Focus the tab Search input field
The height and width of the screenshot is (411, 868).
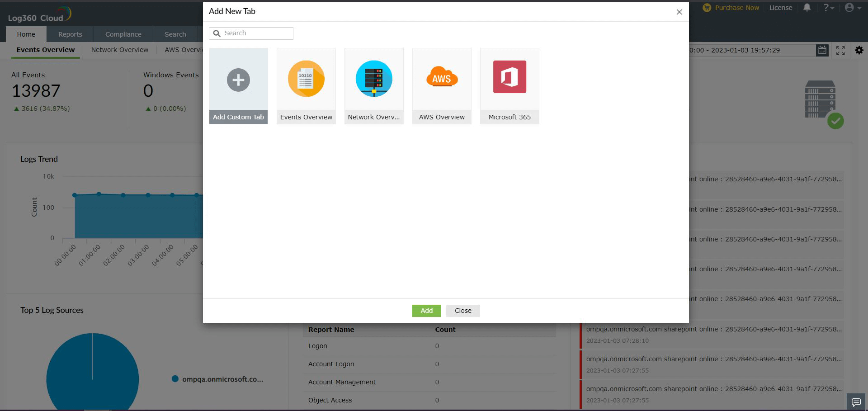point(251,33)
